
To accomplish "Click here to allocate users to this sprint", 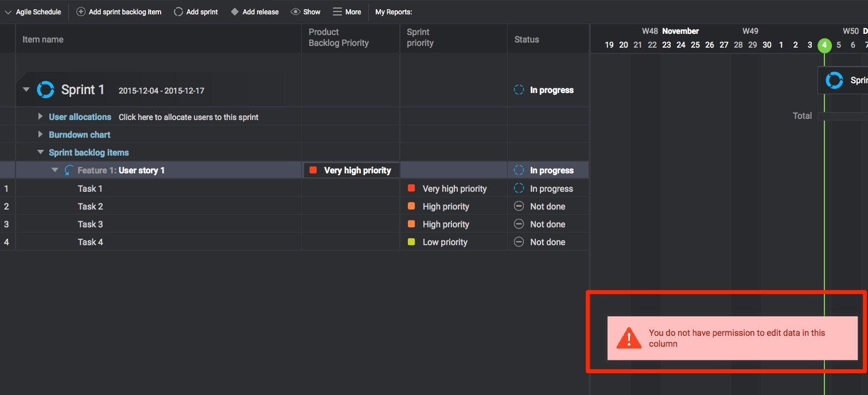I will pyautogui.click(x=188, y=117).
